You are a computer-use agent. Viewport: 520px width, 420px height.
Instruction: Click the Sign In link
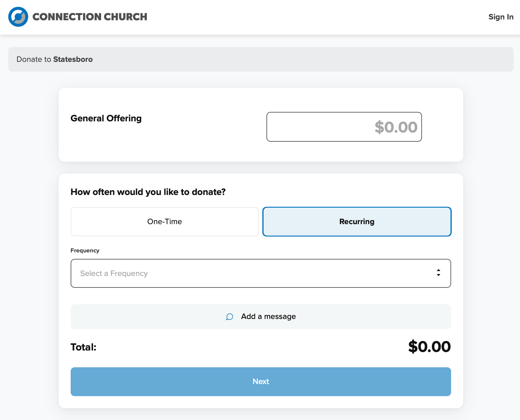pyautogui.click(x=501, y=17)
